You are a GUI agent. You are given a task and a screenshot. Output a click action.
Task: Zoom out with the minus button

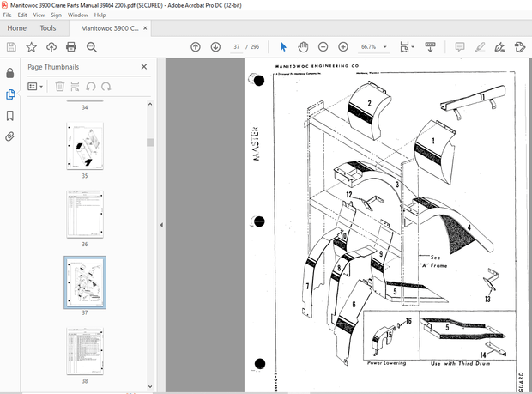pos(323,47)
